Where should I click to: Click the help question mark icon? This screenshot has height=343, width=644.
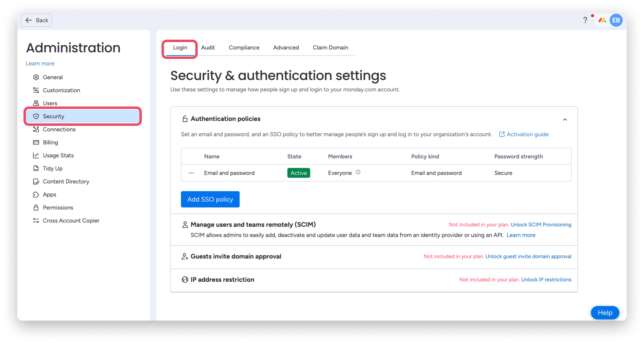585,20
